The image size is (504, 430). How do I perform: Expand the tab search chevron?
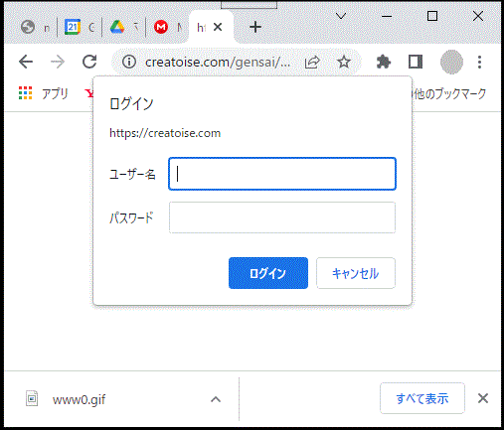pos(341,16)
